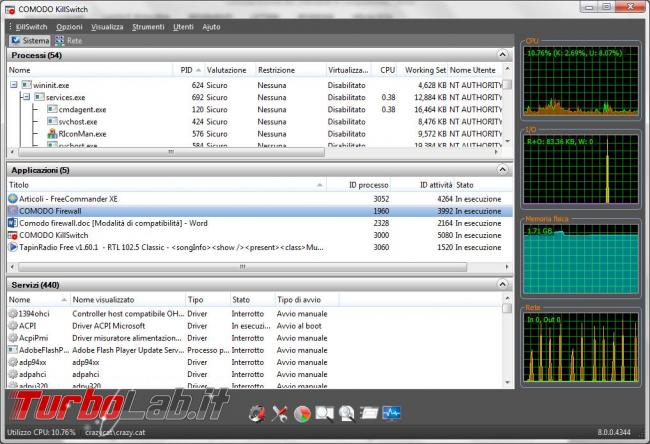The height and width of the screenshot is (444, 650).
Task: Collapse the wininit.exe tree node
Action: click(14, 85)
